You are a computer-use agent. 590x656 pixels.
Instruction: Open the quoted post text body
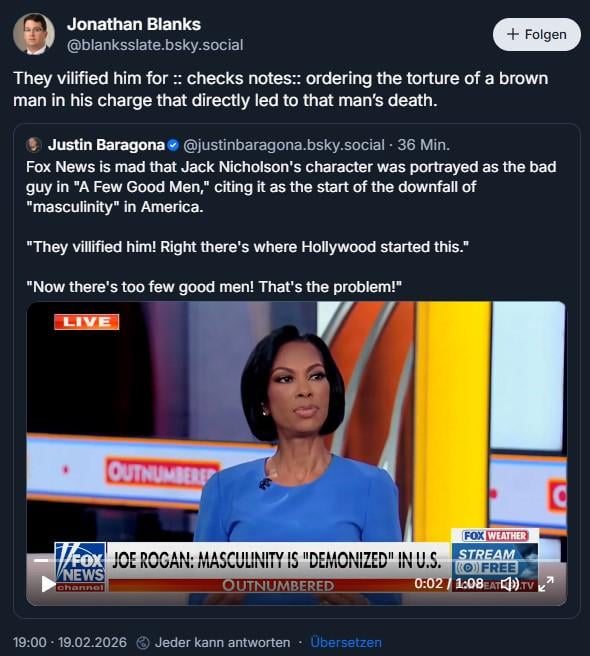pos(291,227)
